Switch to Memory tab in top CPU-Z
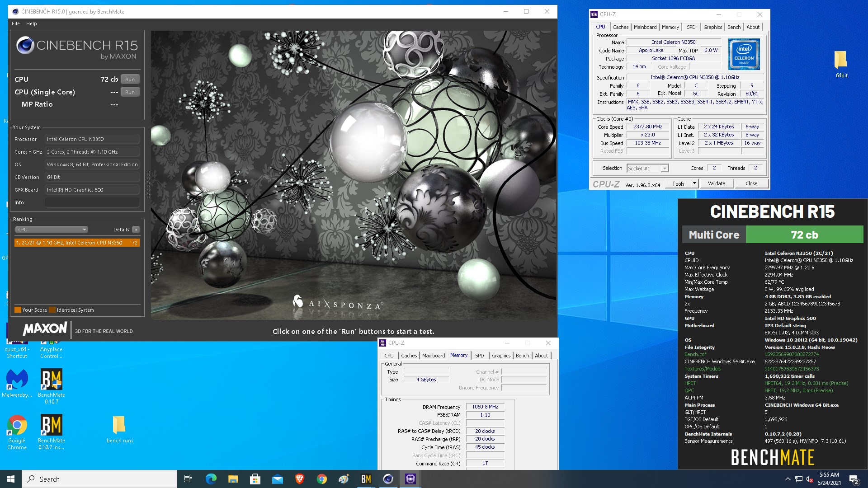 click(x=670, y=27)
